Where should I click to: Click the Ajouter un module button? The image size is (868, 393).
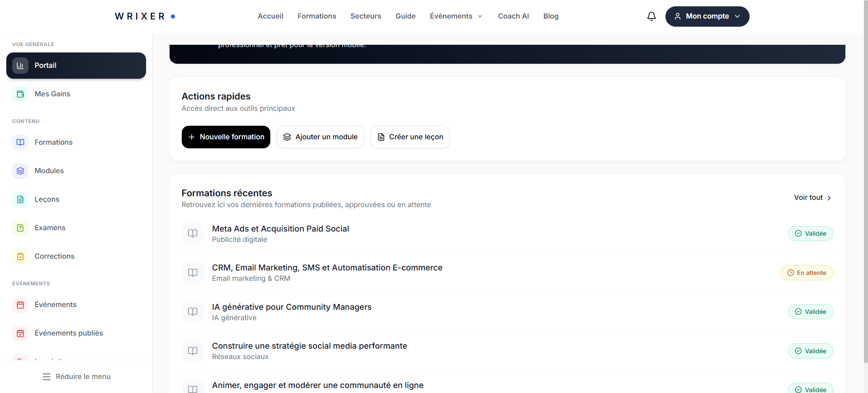pyautogui.click(x=321, y=137)
